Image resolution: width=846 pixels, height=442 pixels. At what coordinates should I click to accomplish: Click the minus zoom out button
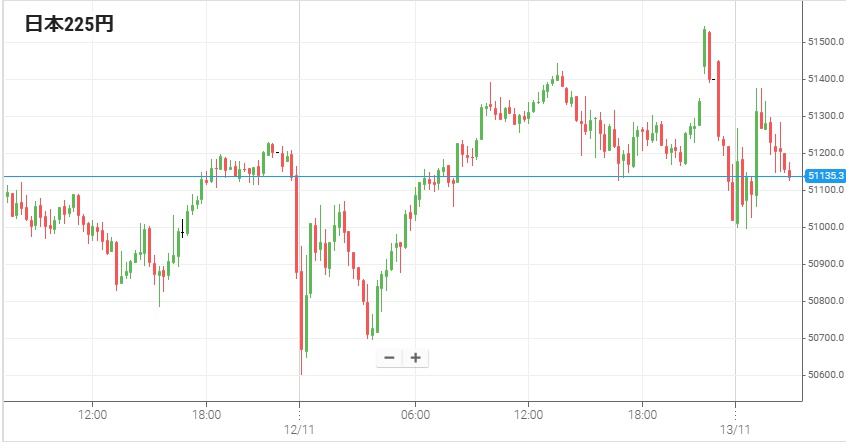389,358
